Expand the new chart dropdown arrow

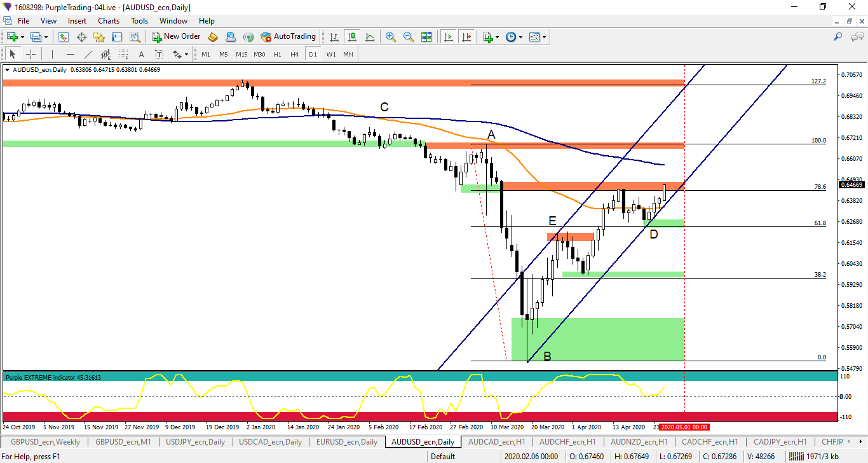click(22, 37)
